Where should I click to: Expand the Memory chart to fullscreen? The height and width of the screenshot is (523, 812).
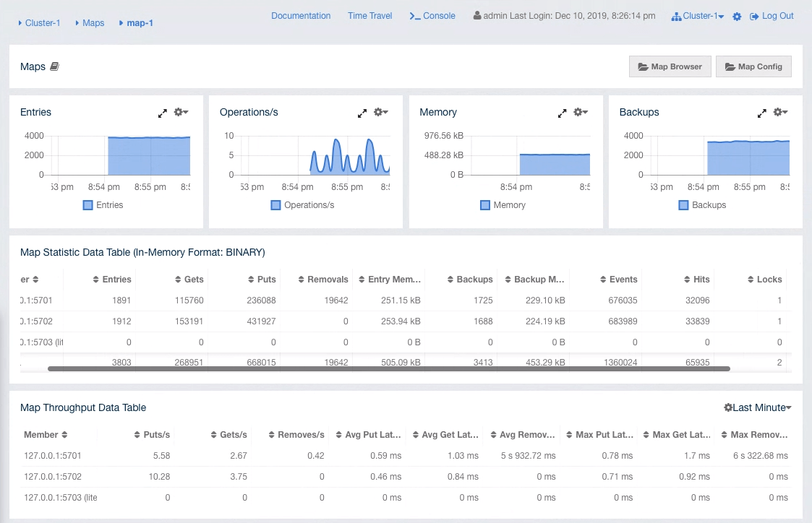pyautogui.click(x=562, y=113)
